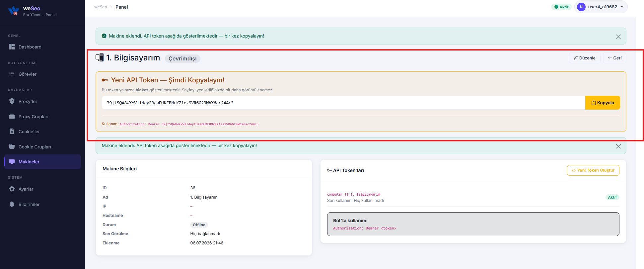Copy the token with Kopyala button

point(603,103)
